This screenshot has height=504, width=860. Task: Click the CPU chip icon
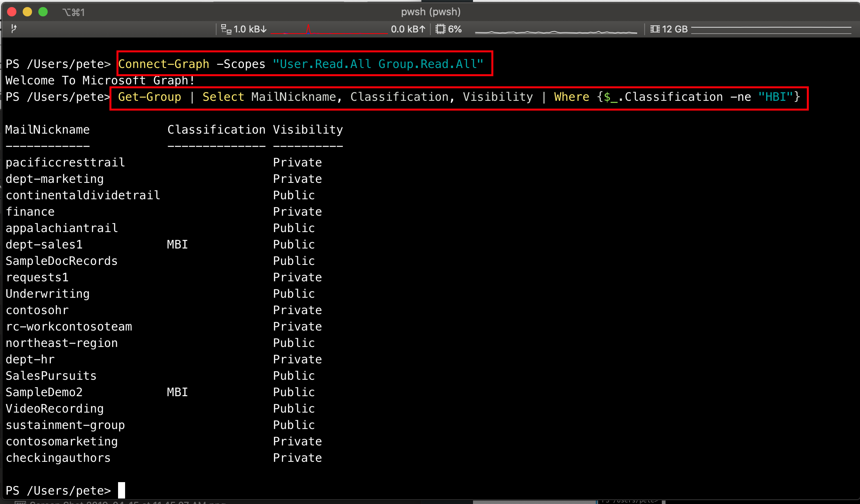click(x=440, y=29)
